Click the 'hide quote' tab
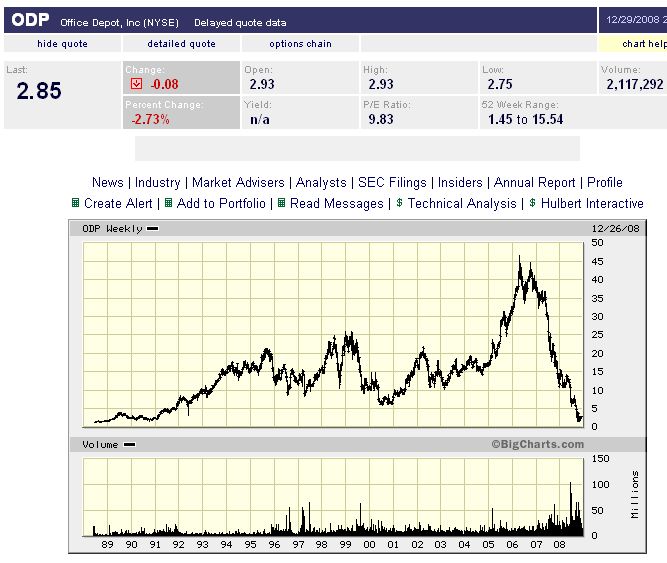Image resolution: width=667 pixels, height=563 pixels. coord(63,44)
